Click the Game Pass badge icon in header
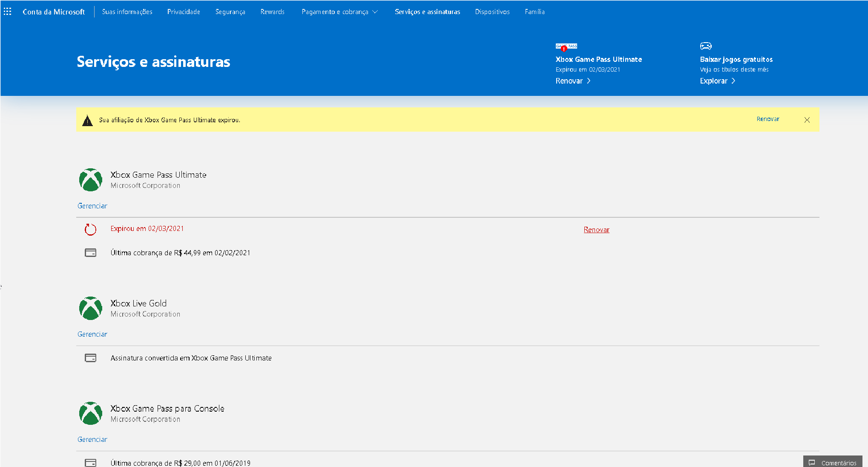868x467 pixels. pos(566,46)
